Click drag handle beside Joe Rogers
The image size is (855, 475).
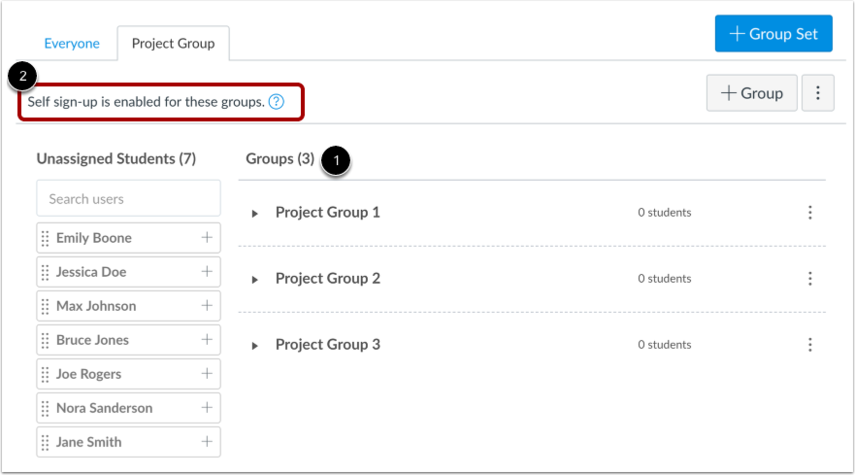click(x=45, y=374)
